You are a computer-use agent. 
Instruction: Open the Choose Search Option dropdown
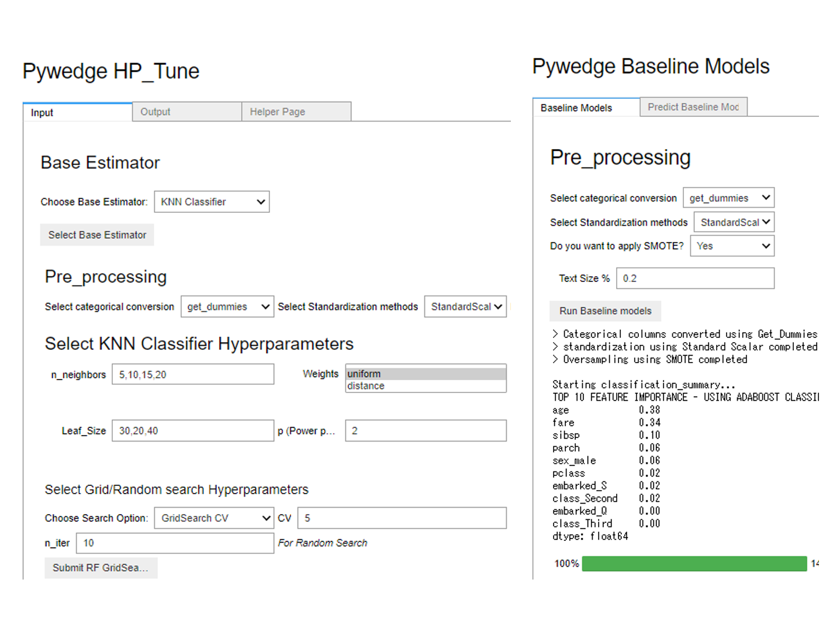pyautogui.click(x=214, y=518)
